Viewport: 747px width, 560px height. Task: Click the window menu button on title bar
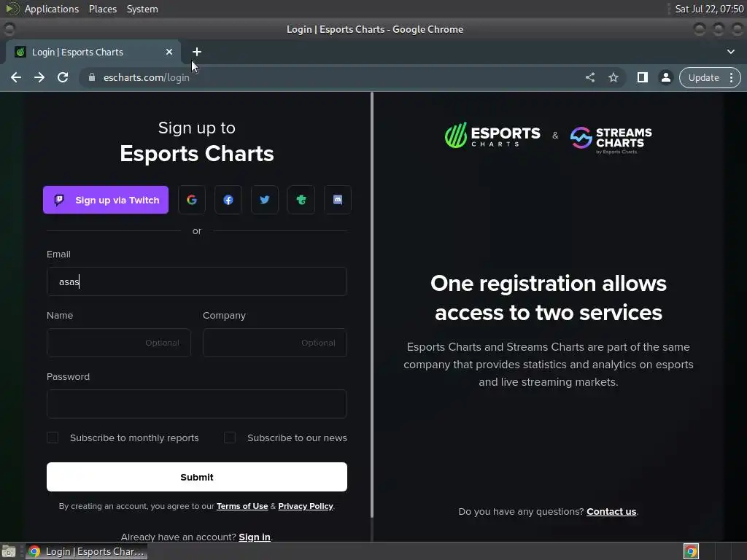click(x=9, y=29)
